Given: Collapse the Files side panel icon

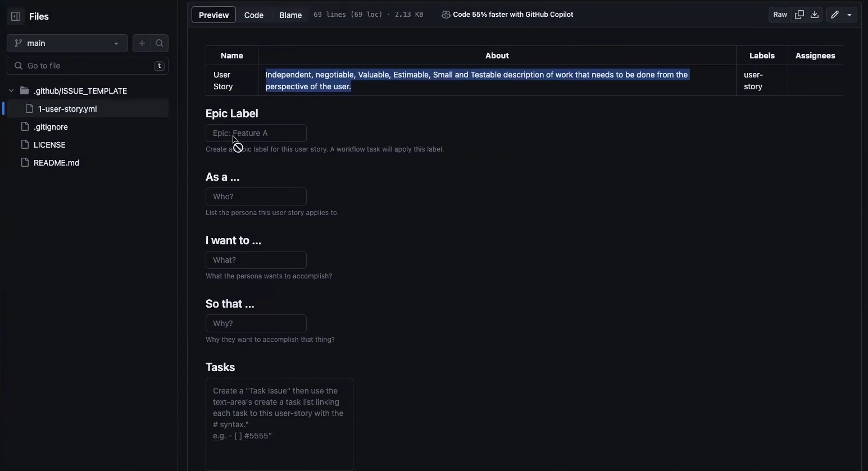Looking at the screenshot, I should tap(16, 17).
